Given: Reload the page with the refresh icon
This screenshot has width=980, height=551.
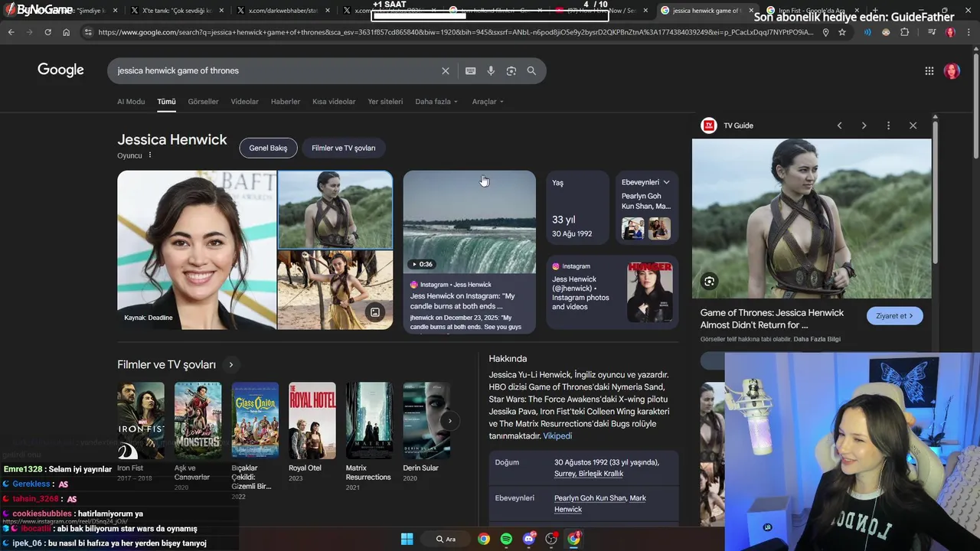Looking at the screenshot, I should tap(47, 32).
